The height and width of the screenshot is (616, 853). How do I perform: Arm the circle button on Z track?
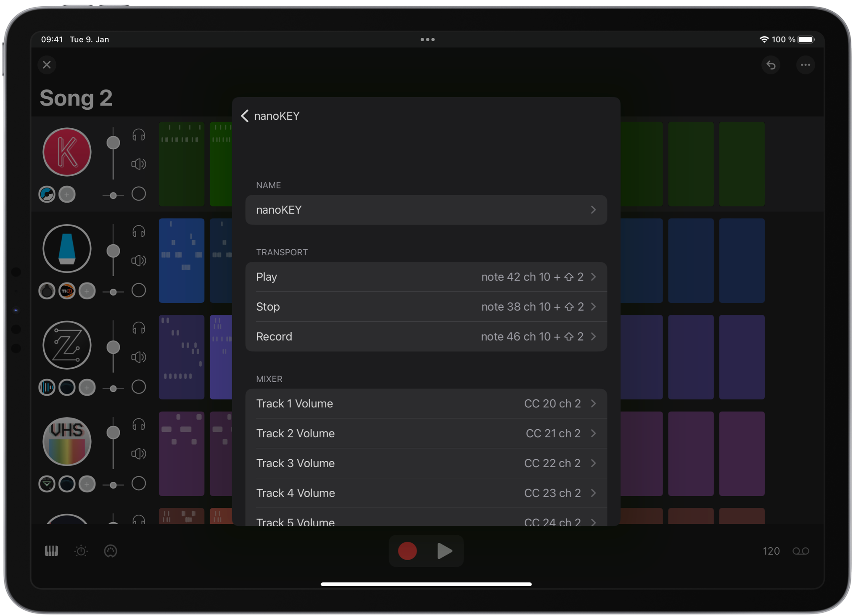(x=139, y=387)
